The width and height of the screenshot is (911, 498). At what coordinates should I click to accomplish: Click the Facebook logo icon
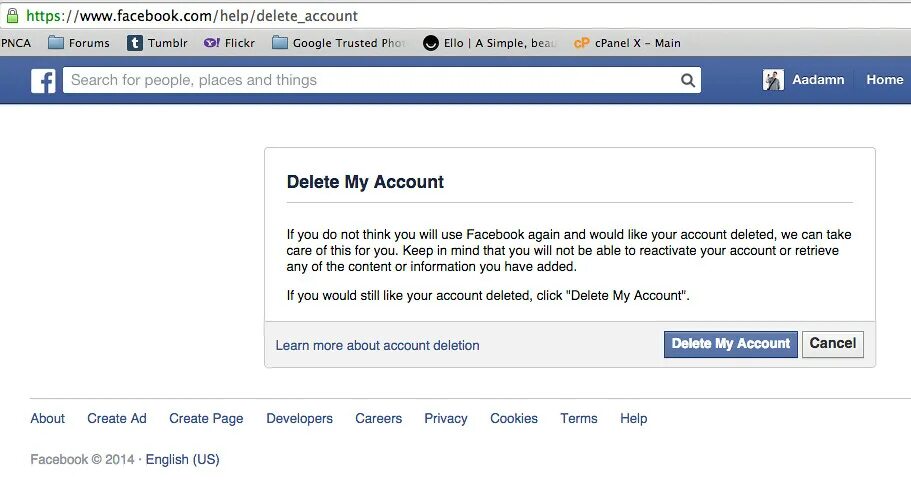coord(43,81)
